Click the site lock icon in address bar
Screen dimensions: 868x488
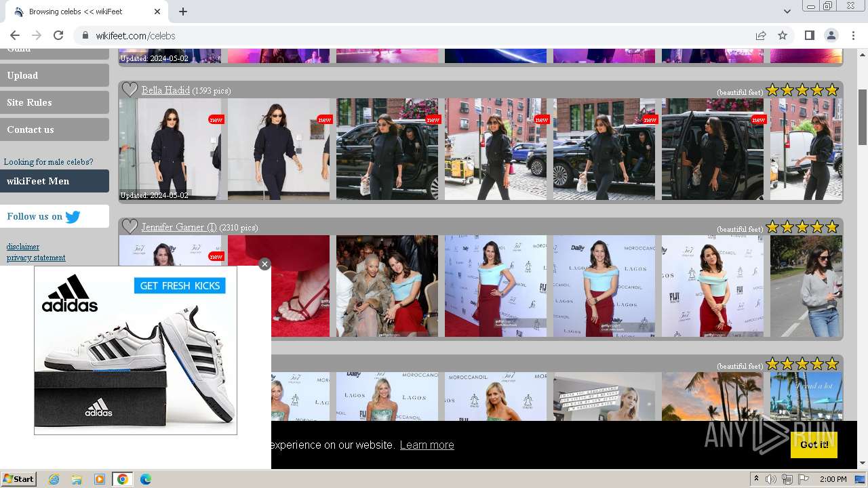tap(85, 35)
